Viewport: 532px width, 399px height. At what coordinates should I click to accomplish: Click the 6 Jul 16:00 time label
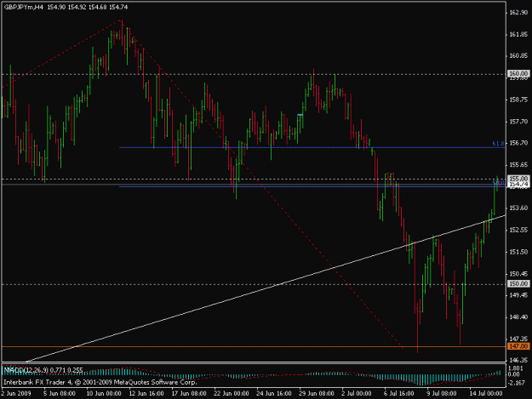click(398, 393)
